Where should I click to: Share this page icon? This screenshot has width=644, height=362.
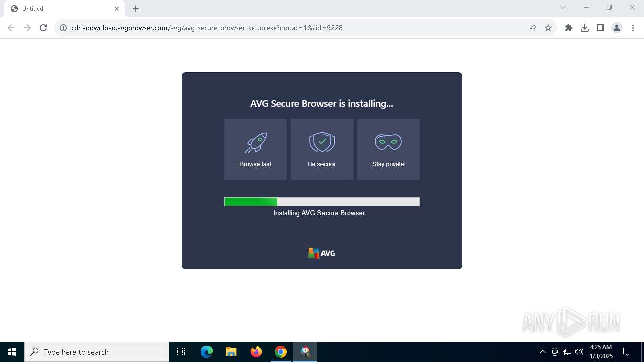tap(532, 28)
